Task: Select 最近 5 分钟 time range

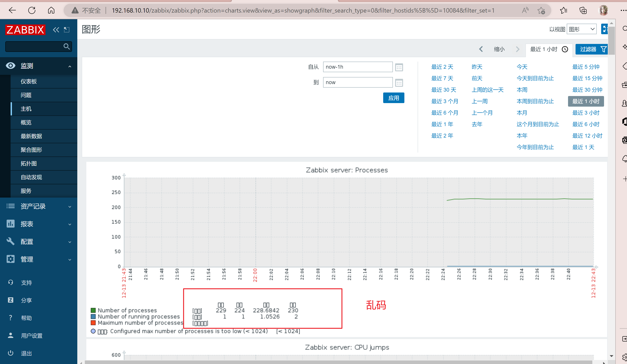Action: click(x=586, y=67)
